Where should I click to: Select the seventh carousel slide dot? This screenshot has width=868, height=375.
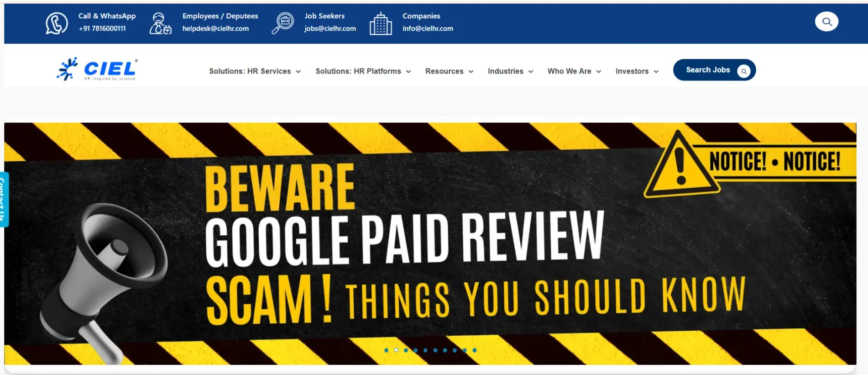point(445,350)
